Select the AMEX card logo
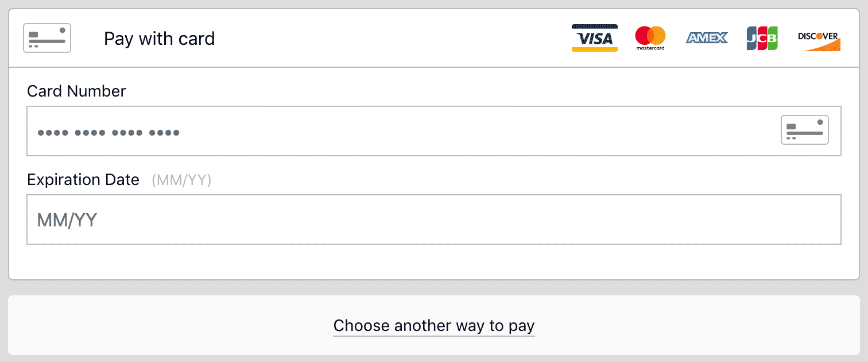The image size is (868, 362). (x=707, y=38)
